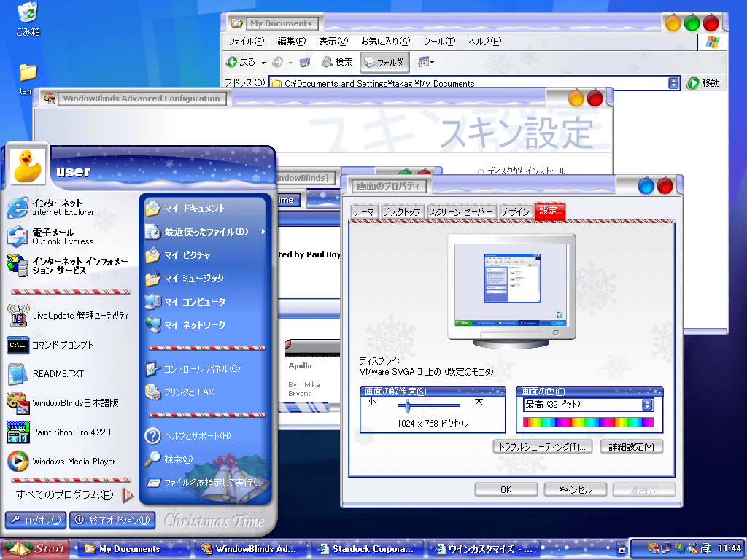Open the File menu in My Documents
Viewport: 747px width, 560px height.
(246, 42)
